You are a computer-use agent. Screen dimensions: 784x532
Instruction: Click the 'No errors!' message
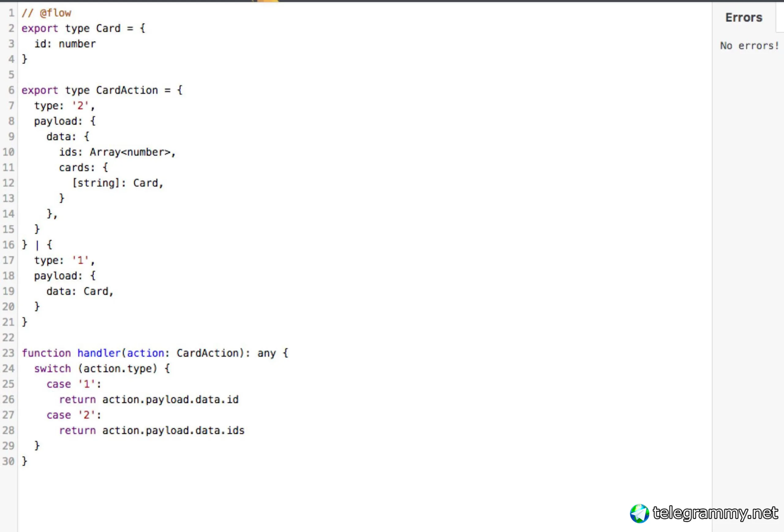(x=749, y=46)
